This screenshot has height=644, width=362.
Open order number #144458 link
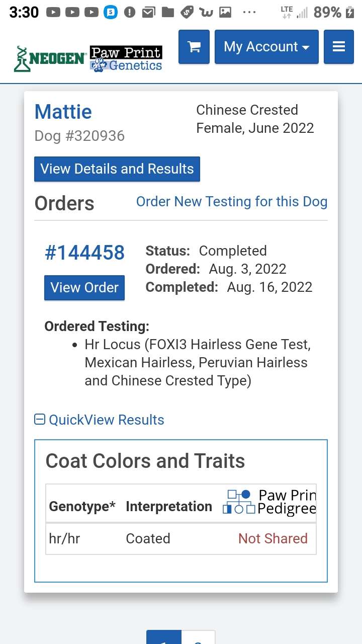click(84, 253)
